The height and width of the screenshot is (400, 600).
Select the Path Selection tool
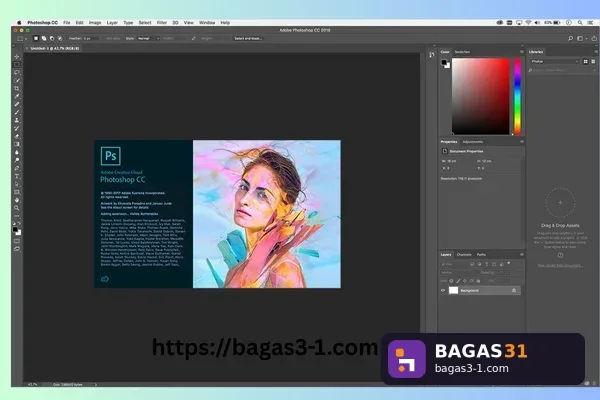click(16, 184)
